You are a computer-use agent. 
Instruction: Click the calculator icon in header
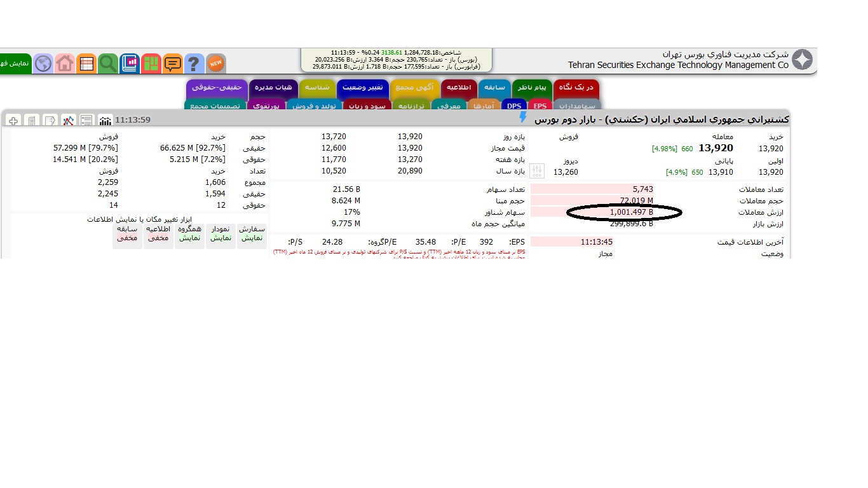[32, 120]
